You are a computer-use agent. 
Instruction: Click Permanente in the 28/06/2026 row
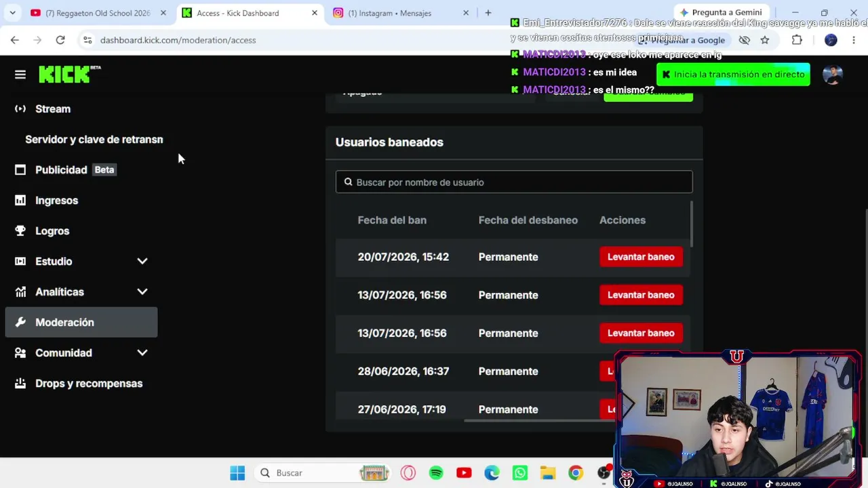tap(508, 371)
